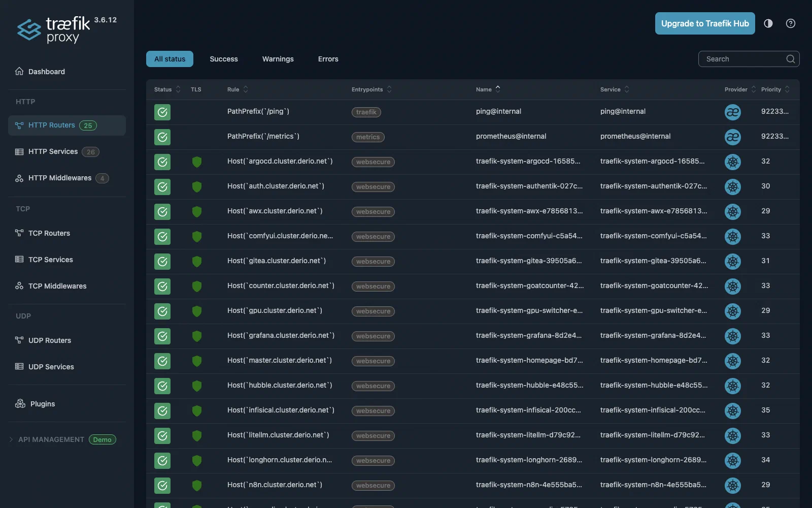Click the Demo badge
Image resolution: width=812 pixels, height=508 pixels.
tap(103, 440)
